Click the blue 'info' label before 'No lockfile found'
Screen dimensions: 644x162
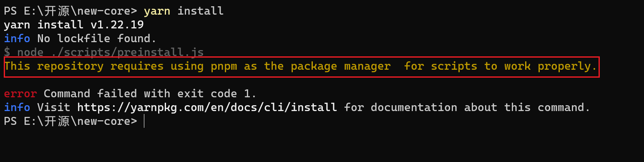coord(17,38)
